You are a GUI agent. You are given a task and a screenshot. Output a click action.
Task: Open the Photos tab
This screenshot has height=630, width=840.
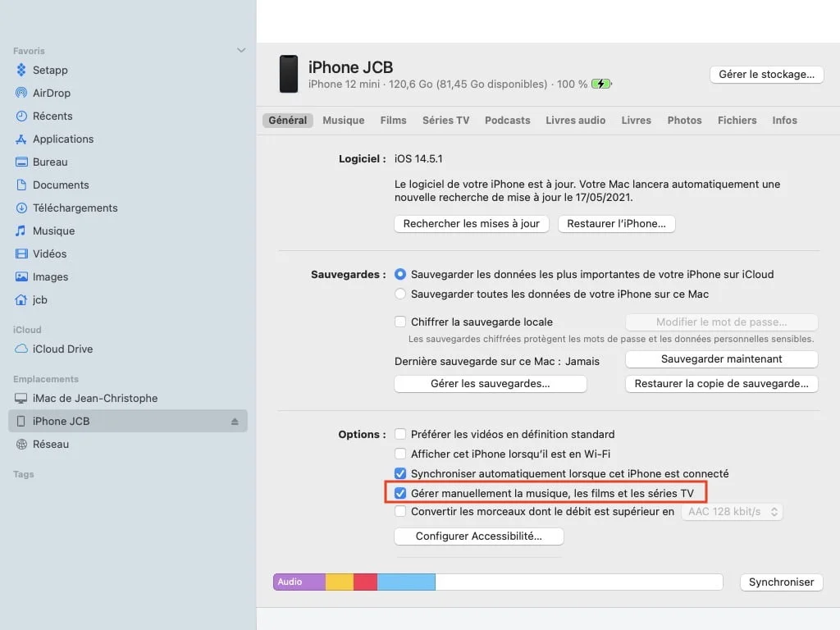[x=684, y=121]
